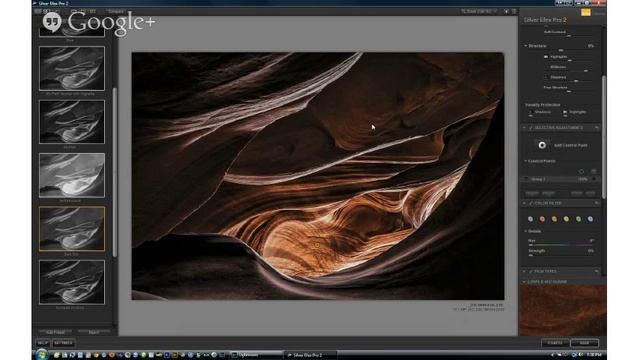Click the preset browser vertical scrollbar
640x360 pixels.
(x=115, y=172)
